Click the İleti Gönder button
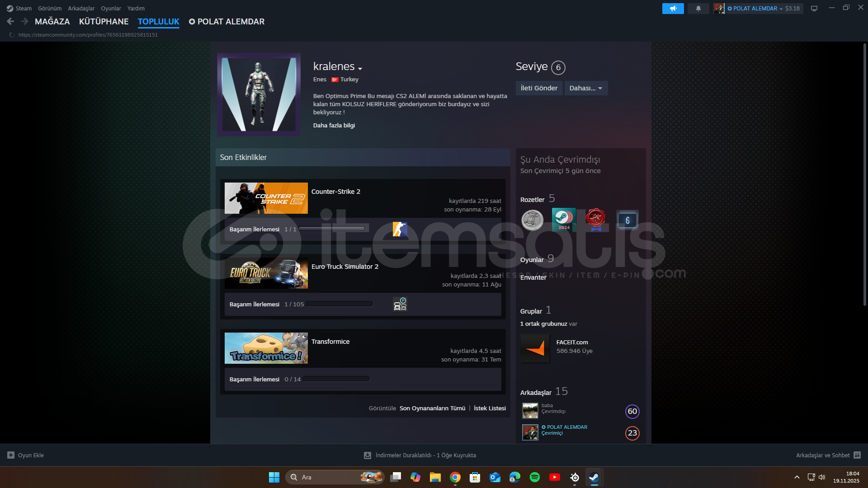868x488 pixels. [539, 88]
